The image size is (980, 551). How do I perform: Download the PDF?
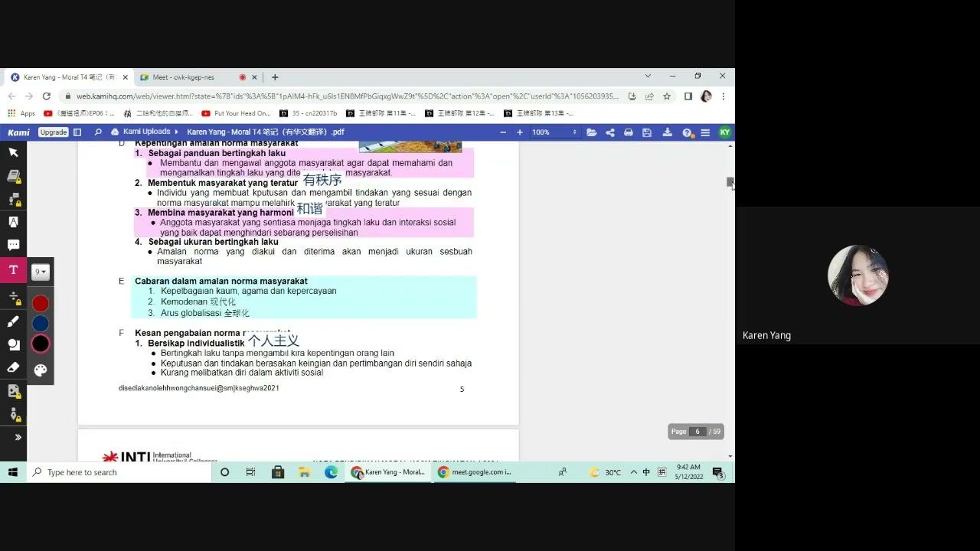(667, 132)
